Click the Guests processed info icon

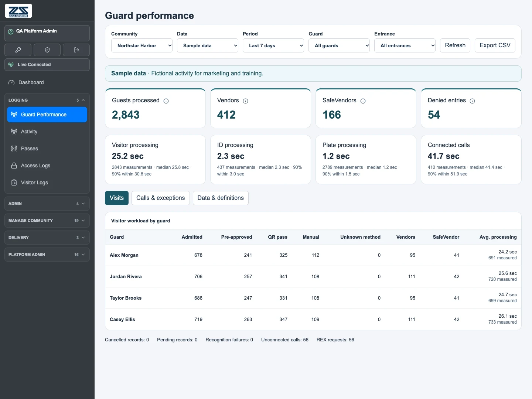[x=166, y=101]
